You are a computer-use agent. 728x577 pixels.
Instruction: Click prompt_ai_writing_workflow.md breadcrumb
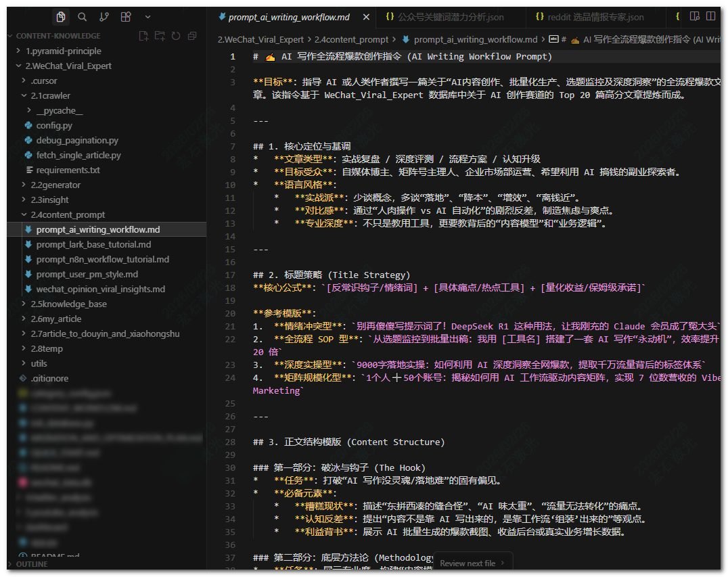coord(476,39)
